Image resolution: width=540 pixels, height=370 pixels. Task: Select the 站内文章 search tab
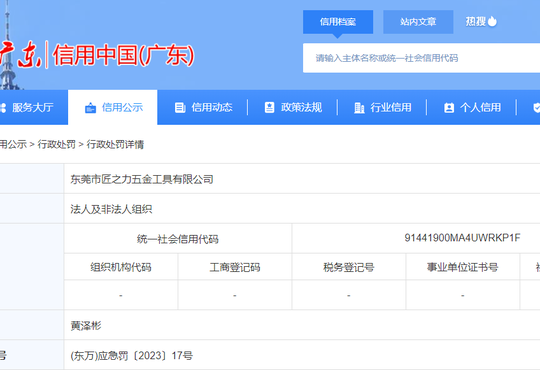418,22
